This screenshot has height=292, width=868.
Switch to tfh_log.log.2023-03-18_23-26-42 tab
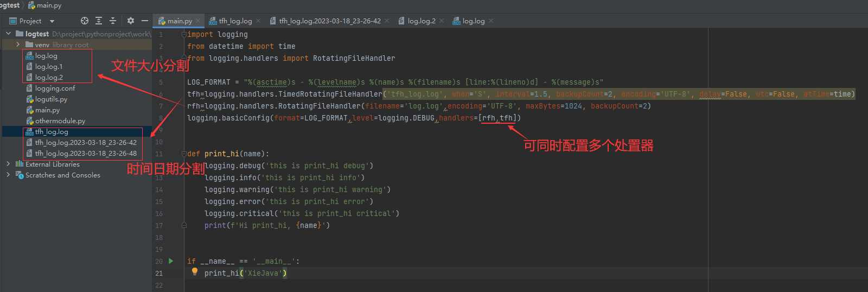click(x=329, y=21)
